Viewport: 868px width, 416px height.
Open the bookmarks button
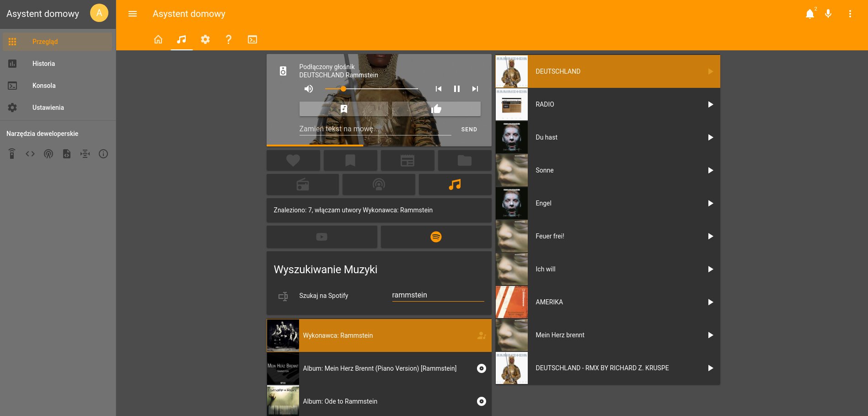(x=350, y=161)
